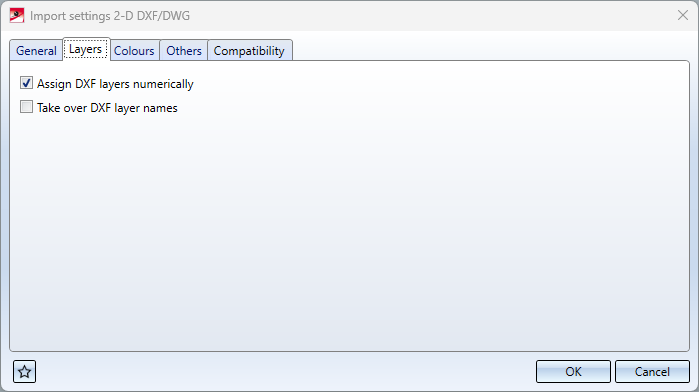
Task: Go to the Others tab
Action: point(184,51)
